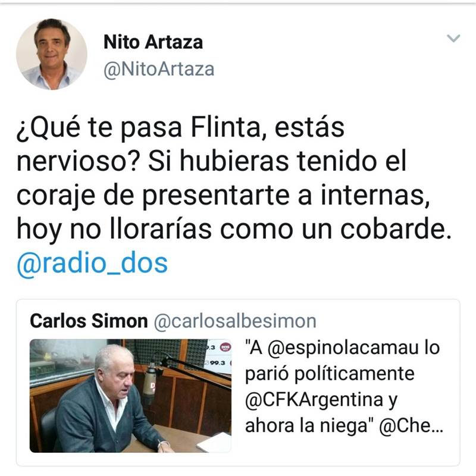Click the 99.3 frequency sign in the photo
Screen dimensions: 476x476
(218, 362)
